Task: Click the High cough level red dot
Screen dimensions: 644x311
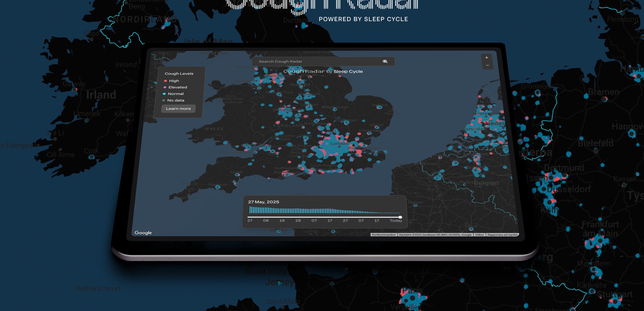Action: 165,81
